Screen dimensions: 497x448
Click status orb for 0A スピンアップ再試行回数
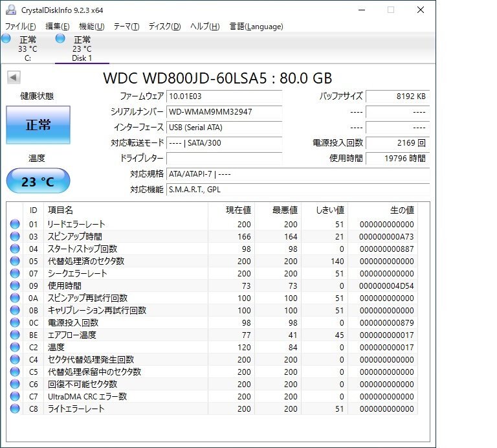pos(15,298)
